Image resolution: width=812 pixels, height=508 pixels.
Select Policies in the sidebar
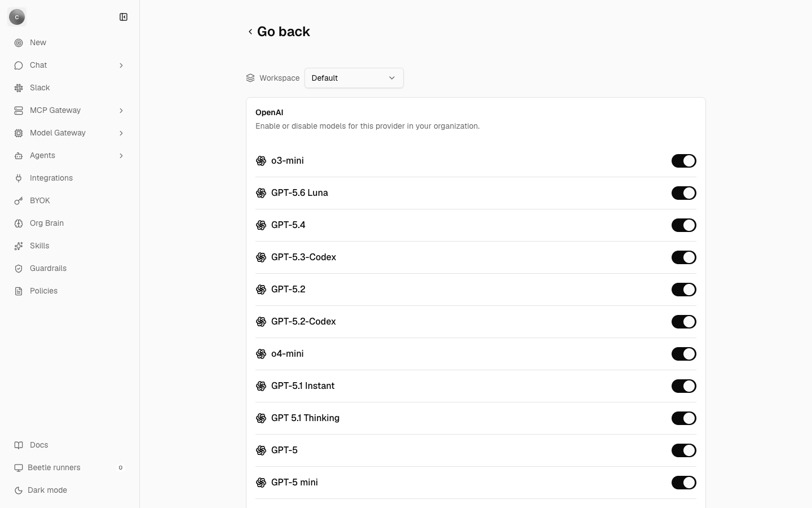[x=69, y=291]
